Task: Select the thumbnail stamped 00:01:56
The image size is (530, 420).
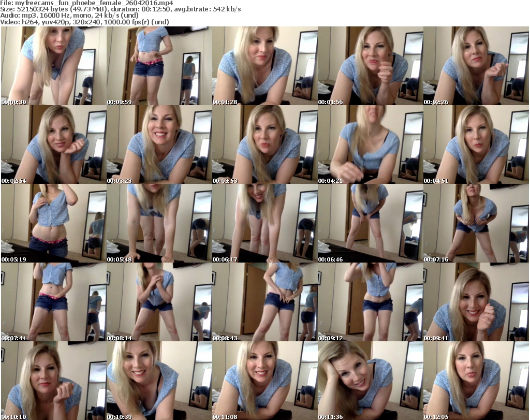Action: coord(371,66)
